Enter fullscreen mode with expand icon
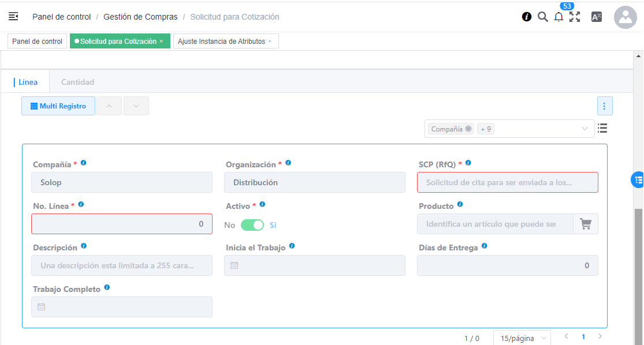This screenshot has width=644, height=345. (575, 17)
